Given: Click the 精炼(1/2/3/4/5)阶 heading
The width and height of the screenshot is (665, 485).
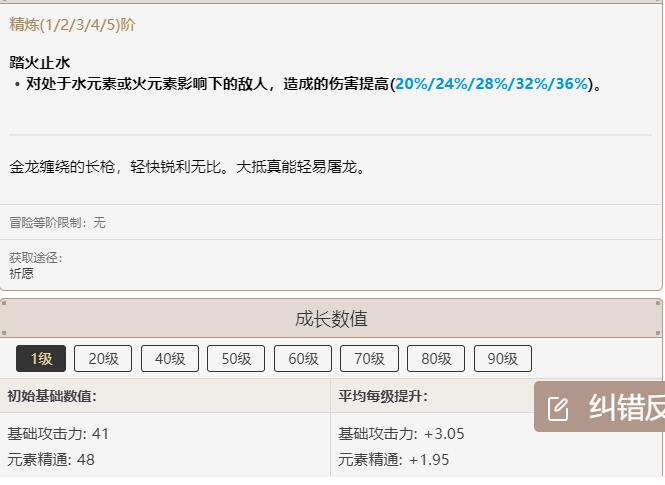Looking at the screenshot, I should coord(72,25).
